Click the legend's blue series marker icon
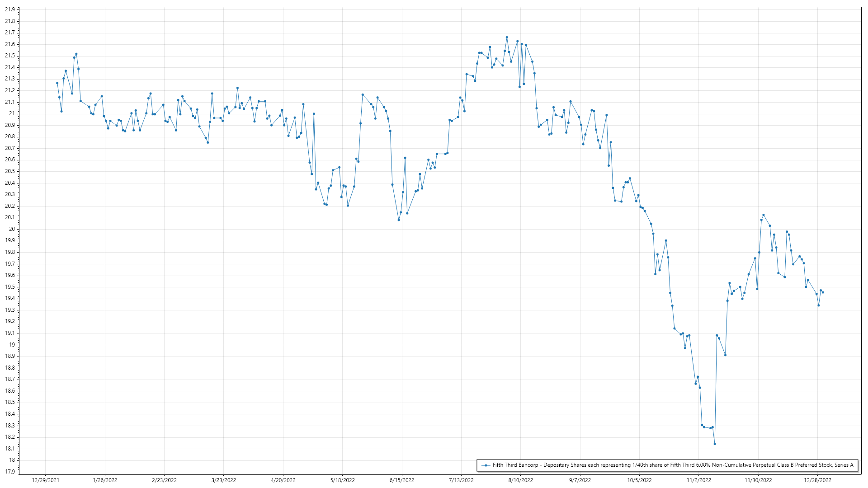This screenshot has height=488, width=868. 486,465
